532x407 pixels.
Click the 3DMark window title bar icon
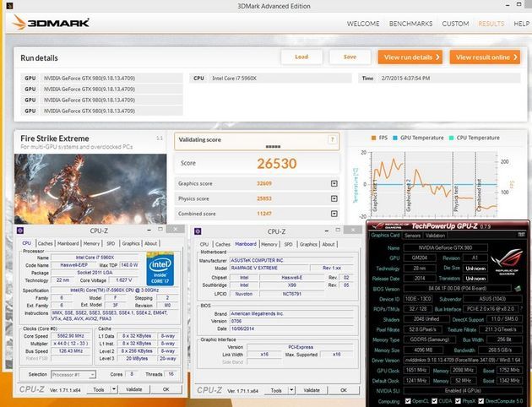9,6
